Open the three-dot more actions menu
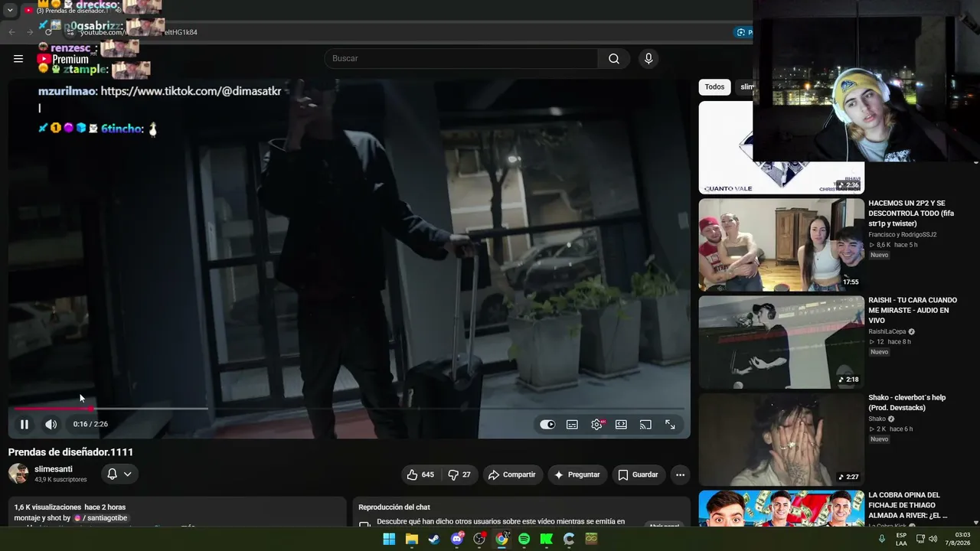The width and height of the screenshot is (980, 551). (680, 474)
